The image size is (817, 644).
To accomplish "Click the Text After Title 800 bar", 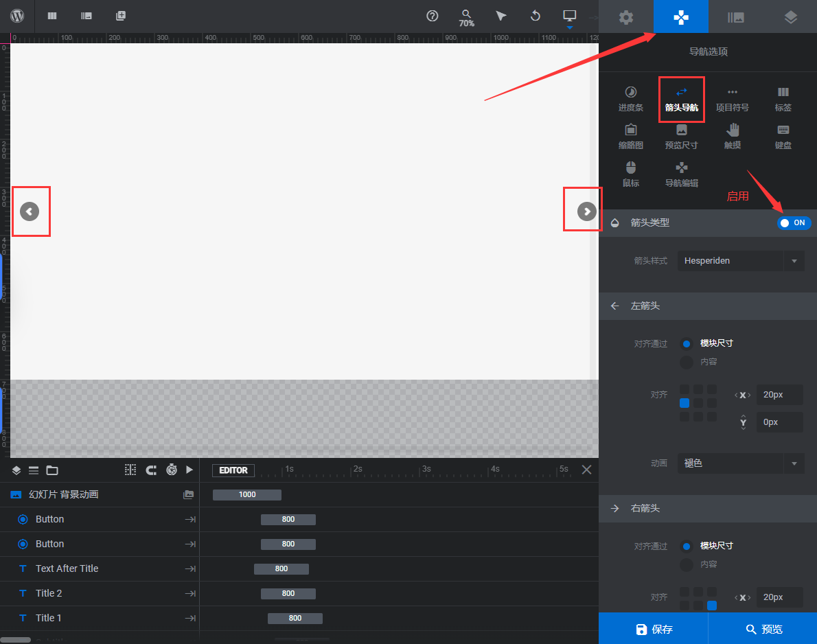I will pos(281,568).
